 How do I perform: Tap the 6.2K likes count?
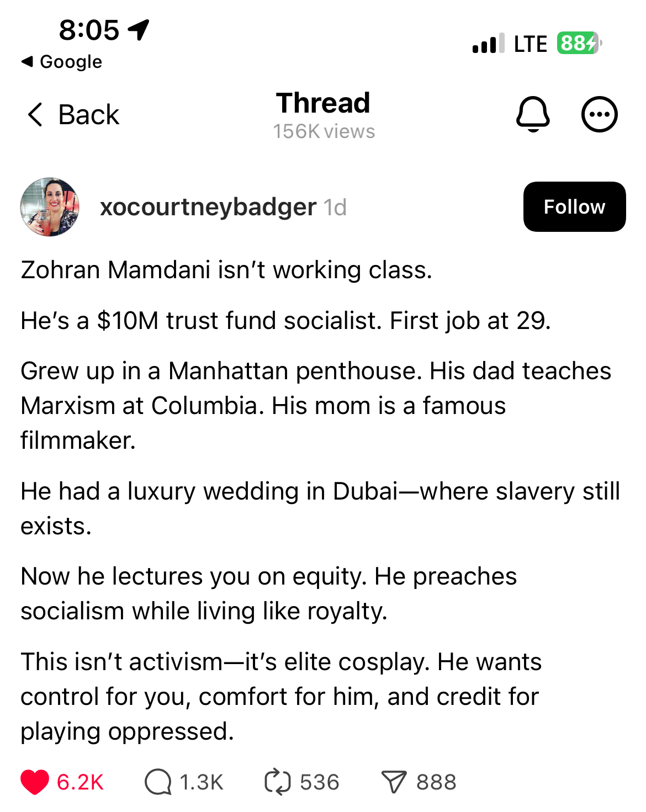80,782
